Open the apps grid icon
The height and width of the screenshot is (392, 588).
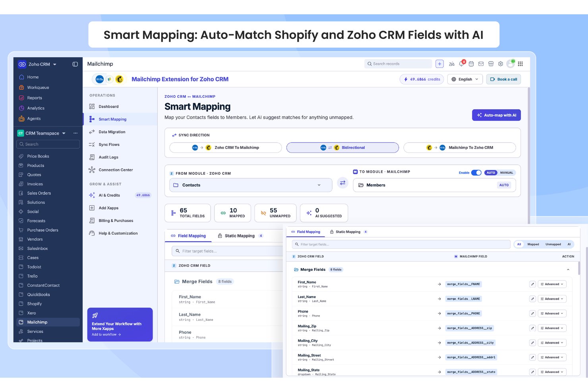520,64
